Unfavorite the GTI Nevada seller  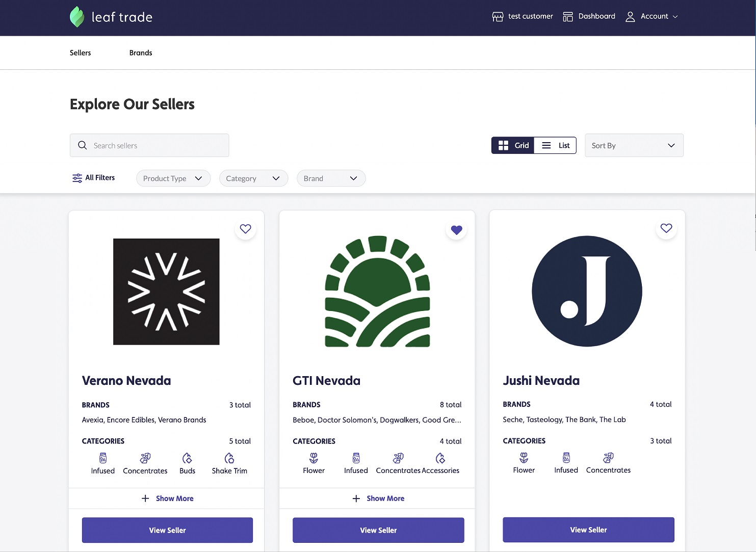point(456,230)
